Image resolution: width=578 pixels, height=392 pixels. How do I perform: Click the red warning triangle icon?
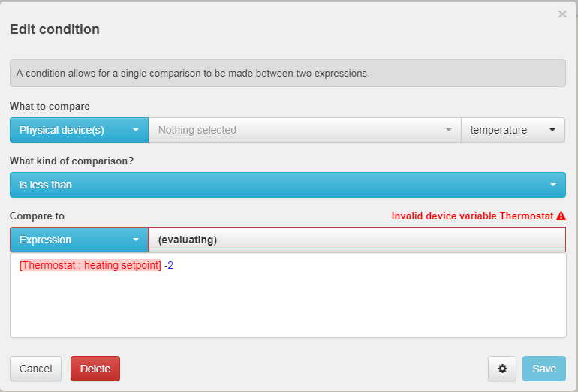(x=561, y=216)
